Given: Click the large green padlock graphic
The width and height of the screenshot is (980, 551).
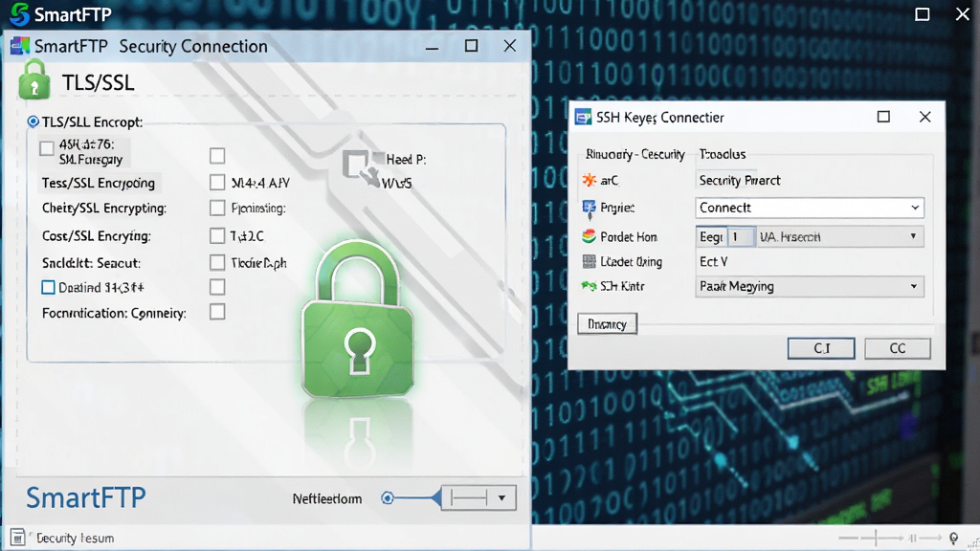Looking at the screenshot, I should (x=358, y=319).
